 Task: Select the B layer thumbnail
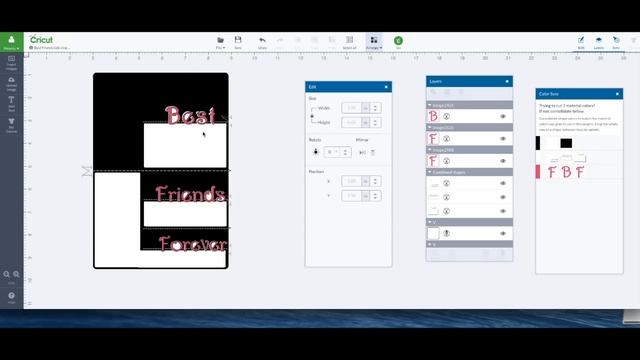point(433,116)
